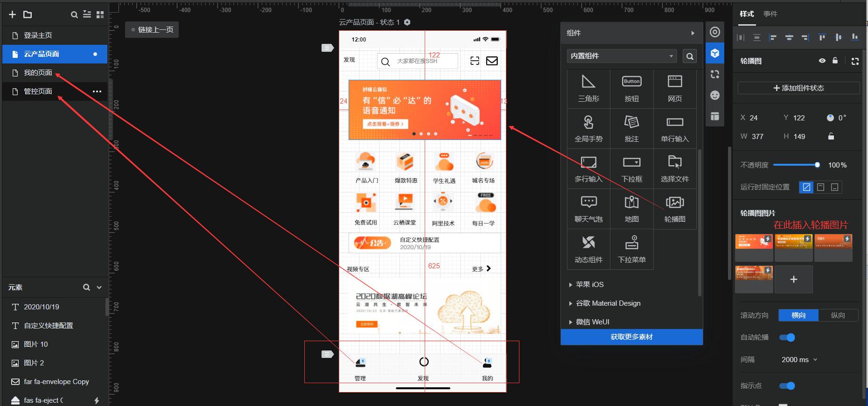Set scroll direction to 横向 horizontal

[x=798, y=315]
